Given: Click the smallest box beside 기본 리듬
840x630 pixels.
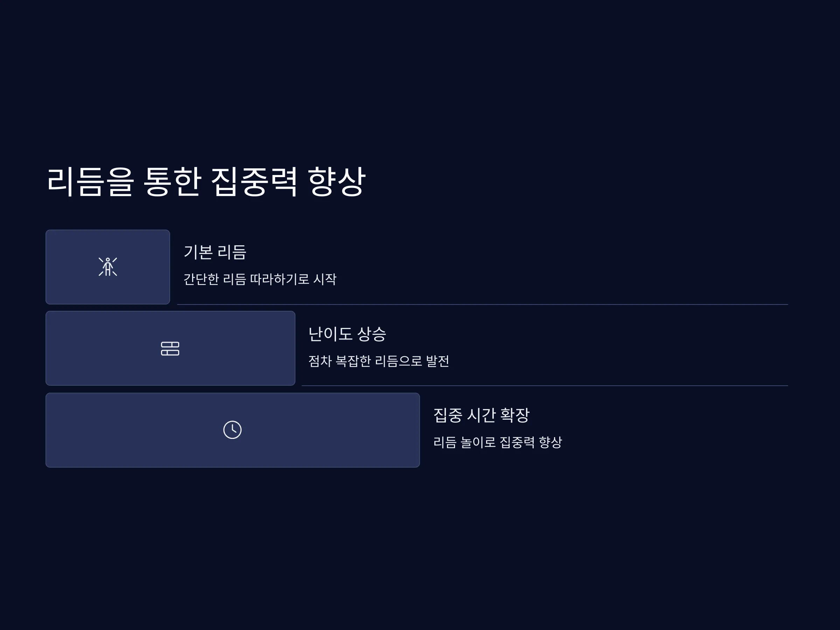Looking at the screenshot, I should coord(108,267).
